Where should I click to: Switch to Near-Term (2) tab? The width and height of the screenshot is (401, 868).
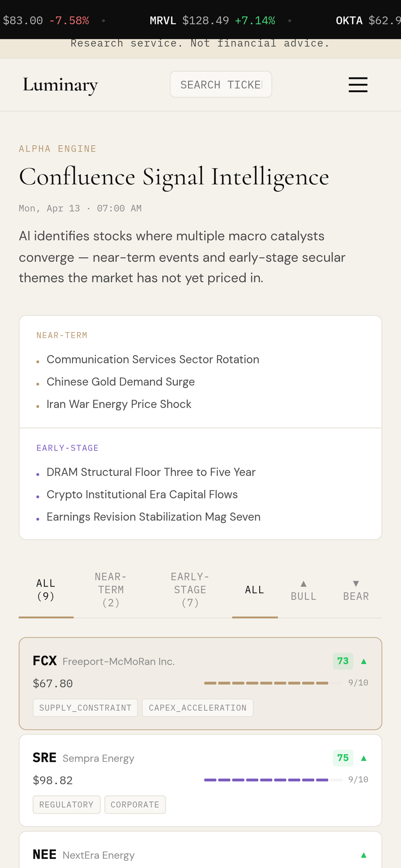tap(111, 590)
